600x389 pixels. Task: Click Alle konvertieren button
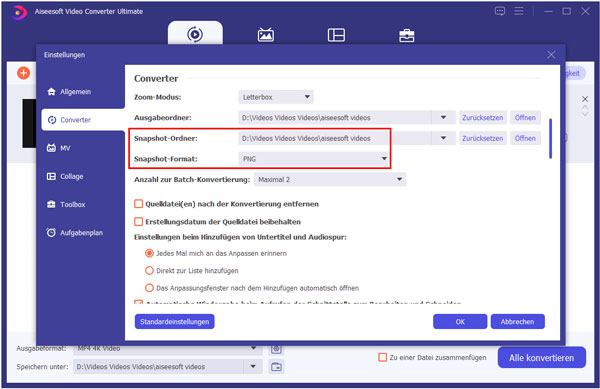(541, 358)
